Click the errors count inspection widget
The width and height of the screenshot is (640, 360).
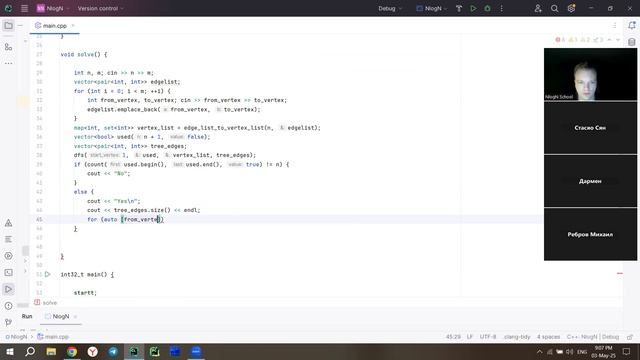tap(560, 40)
